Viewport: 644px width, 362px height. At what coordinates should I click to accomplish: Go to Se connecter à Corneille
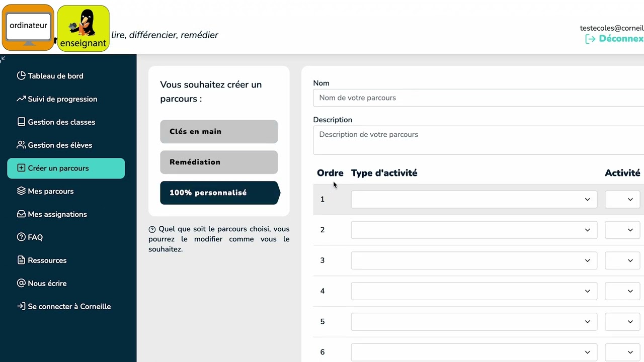64,306
